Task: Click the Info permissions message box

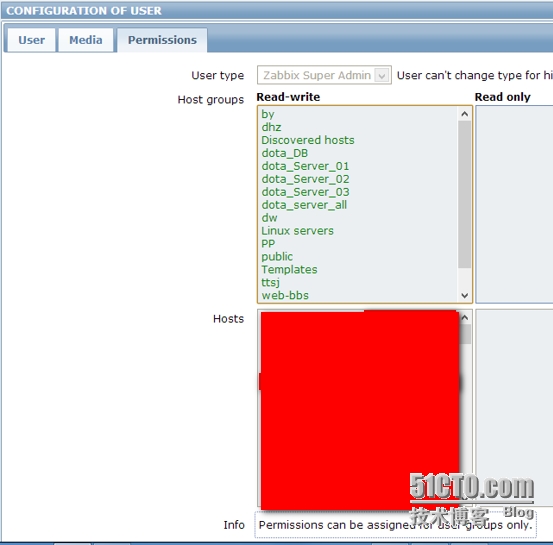Action: (x=395, y=525)
